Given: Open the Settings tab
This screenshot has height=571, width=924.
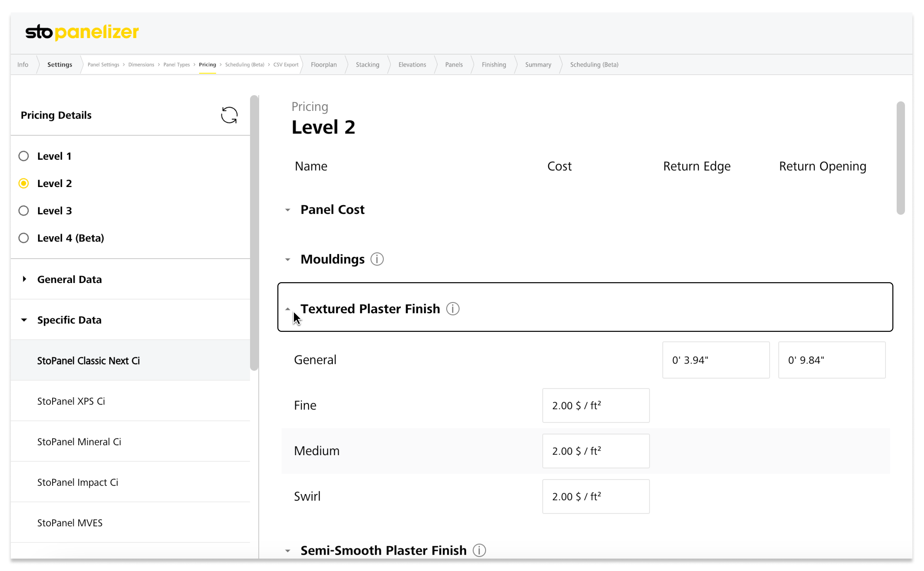Looking at the screenshot, I should [60, 65].
